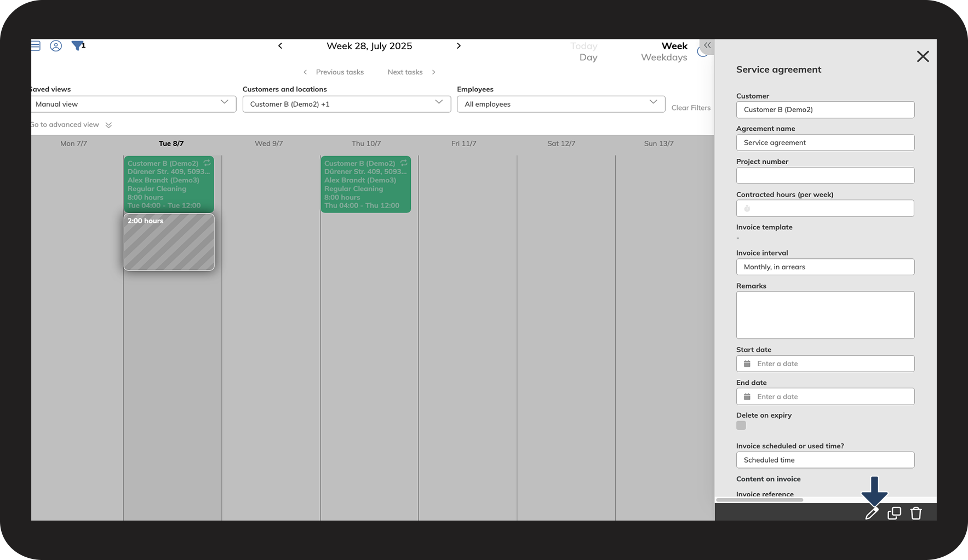Go to the next week
This screenshot has height=560, width=968.
tap(459, 46)
